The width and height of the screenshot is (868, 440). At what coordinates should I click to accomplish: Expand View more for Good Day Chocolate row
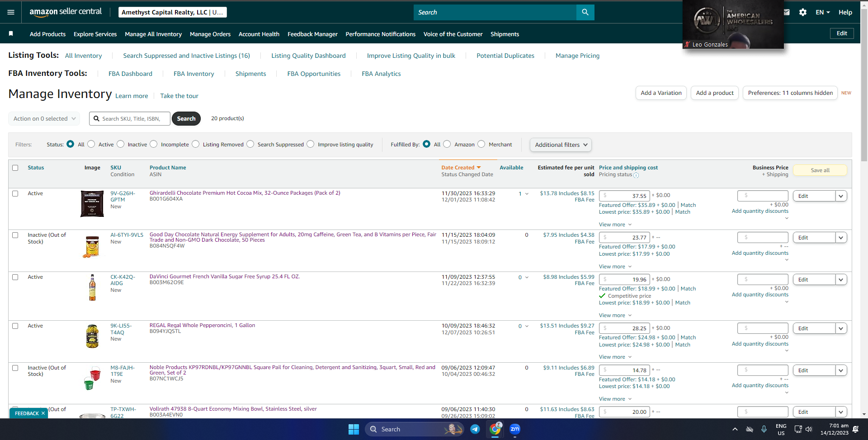[x=615, y=267]
